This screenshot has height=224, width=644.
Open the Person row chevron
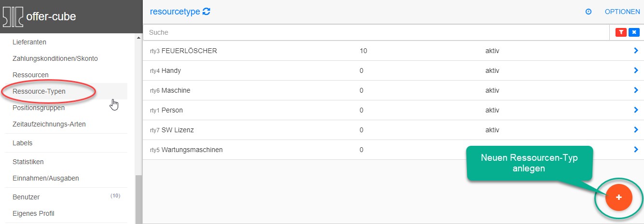pos(636,110)
